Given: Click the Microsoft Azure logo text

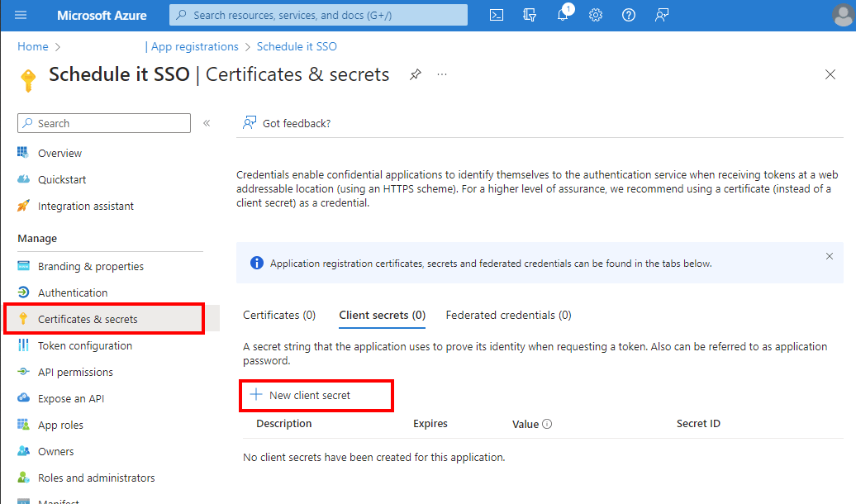Looking at the screenshot, I should pos(102,16).
